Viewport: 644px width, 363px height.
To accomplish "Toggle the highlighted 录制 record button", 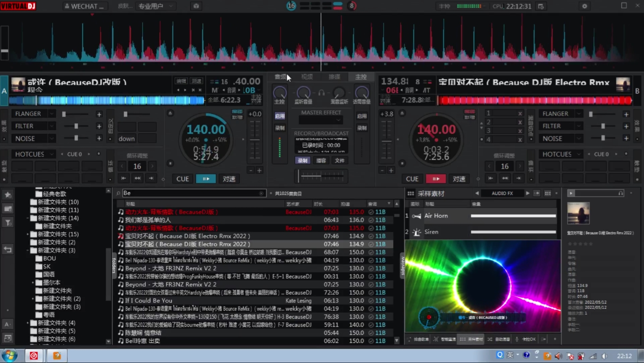I will (303, 160).
